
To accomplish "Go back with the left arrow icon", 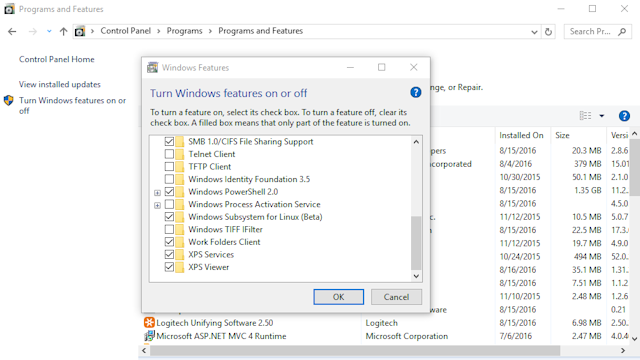I will click(x=12, y=31).
